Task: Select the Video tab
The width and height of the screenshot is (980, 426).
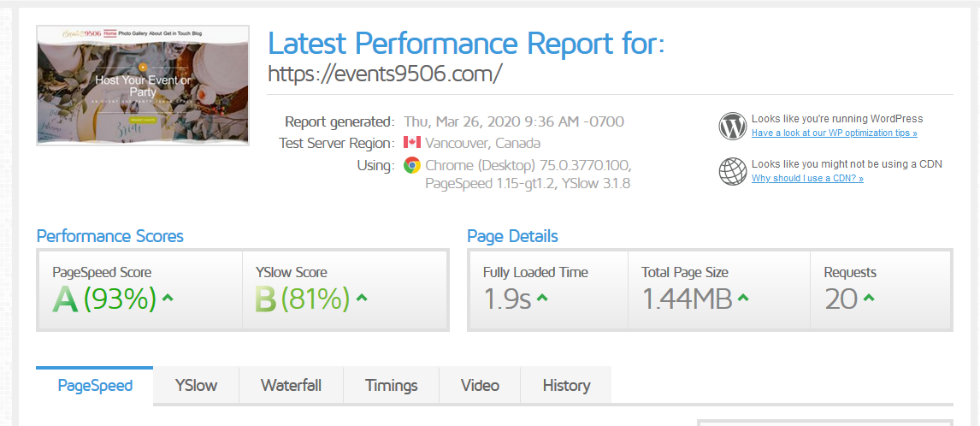Action: coord(480,386)
